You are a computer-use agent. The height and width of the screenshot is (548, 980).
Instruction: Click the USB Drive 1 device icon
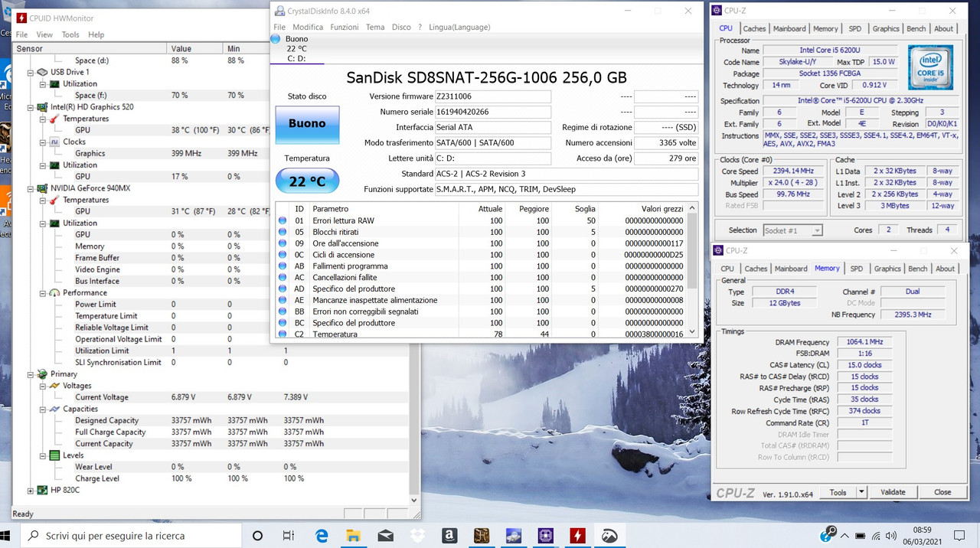[x=42, y=72]
